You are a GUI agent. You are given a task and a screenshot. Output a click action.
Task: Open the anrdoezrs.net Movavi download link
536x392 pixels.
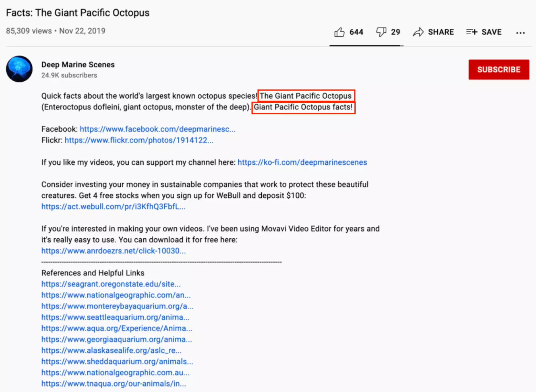[x=113, y=251]
